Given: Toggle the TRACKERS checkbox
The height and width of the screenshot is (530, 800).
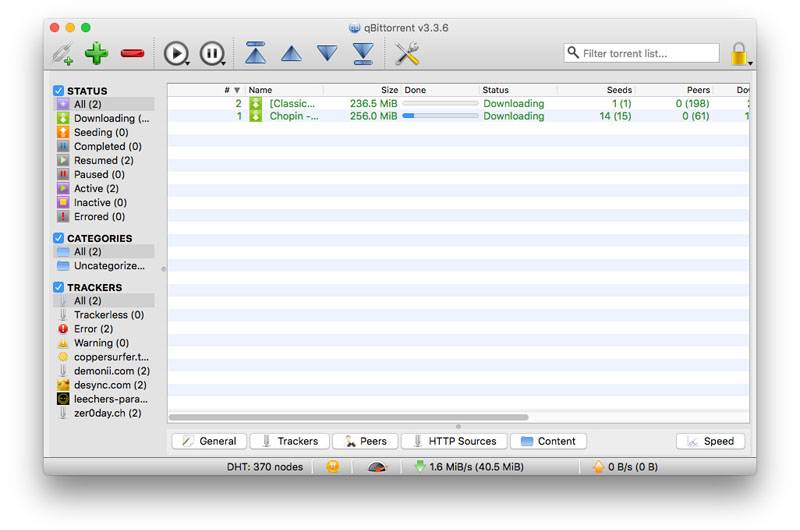Looking at the screenshot, I should click(x=59, y=287).
